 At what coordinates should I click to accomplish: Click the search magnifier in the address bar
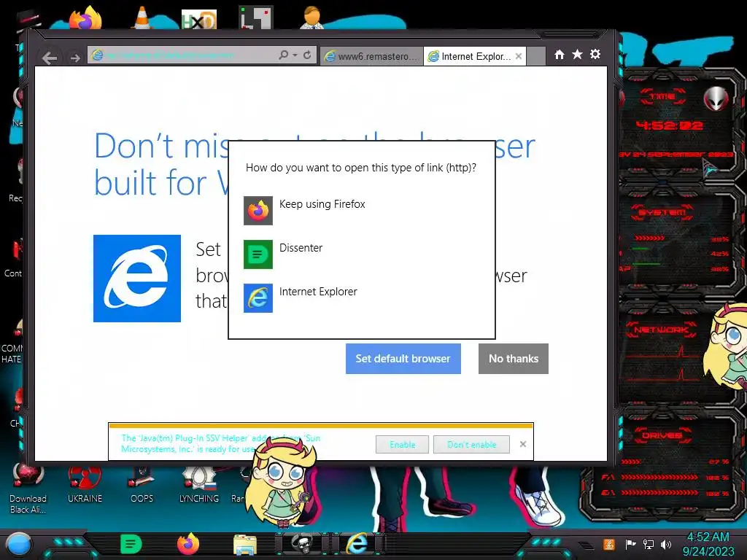click(284, 55)
